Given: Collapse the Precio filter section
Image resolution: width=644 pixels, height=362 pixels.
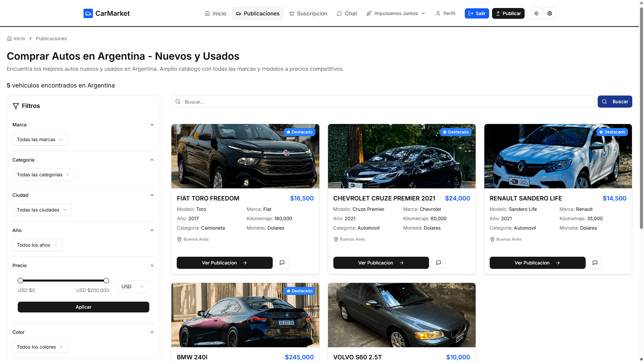Looking at the screenshot, I should click(x=152, y=265).
